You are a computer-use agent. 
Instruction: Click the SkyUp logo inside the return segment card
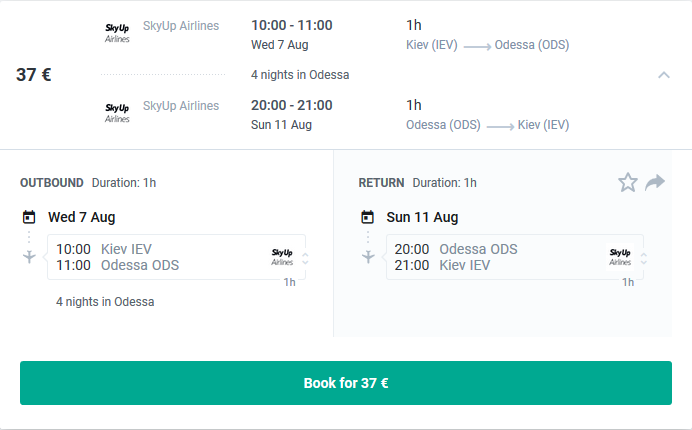pos(622,256)
